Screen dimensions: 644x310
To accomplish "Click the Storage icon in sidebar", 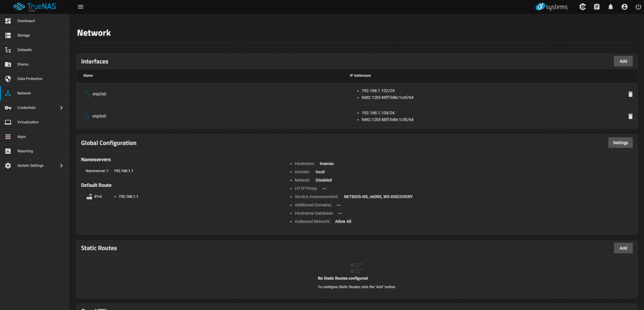I will pyautogui.click(x=8, y=35).
